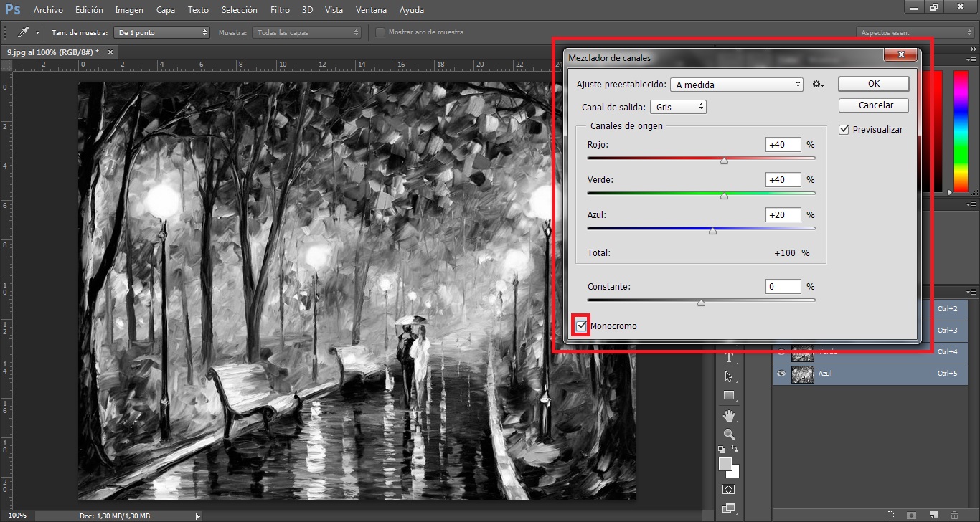Toggle the Previsualizar checkbox
The height and width of the screenshot is (522, 980).
[x=844, y=130]
